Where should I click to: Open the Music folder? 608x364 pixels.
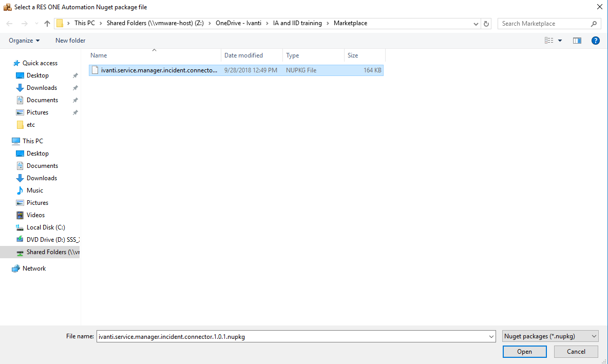click(34, 190)
